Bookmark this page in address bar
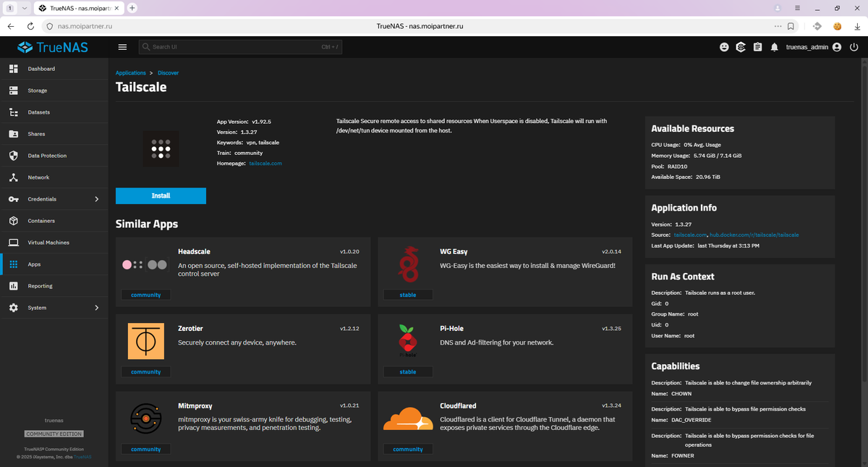868x467 pixels. click(x=791, y=26)
